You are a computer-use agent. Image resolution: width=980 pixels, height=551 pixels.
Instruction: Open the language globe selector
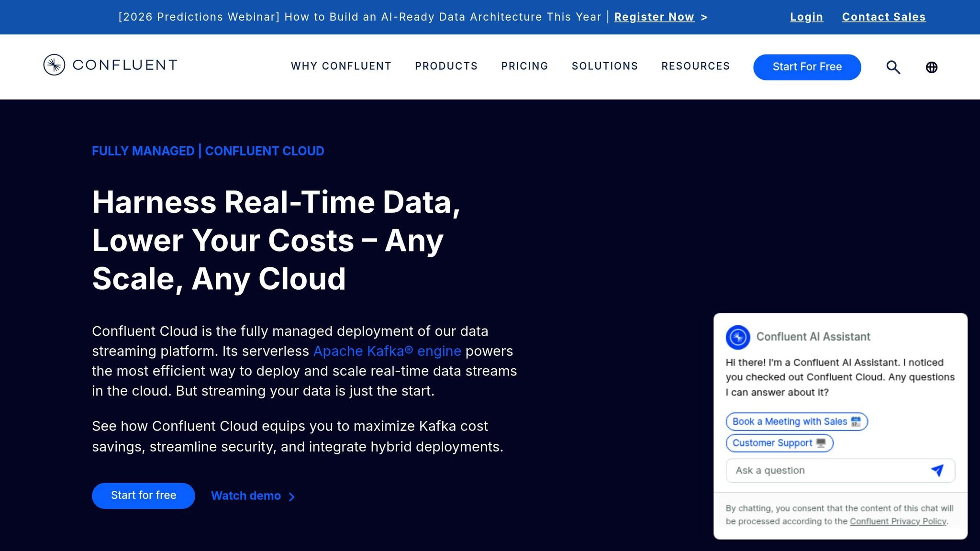click(x=932, y=67)
